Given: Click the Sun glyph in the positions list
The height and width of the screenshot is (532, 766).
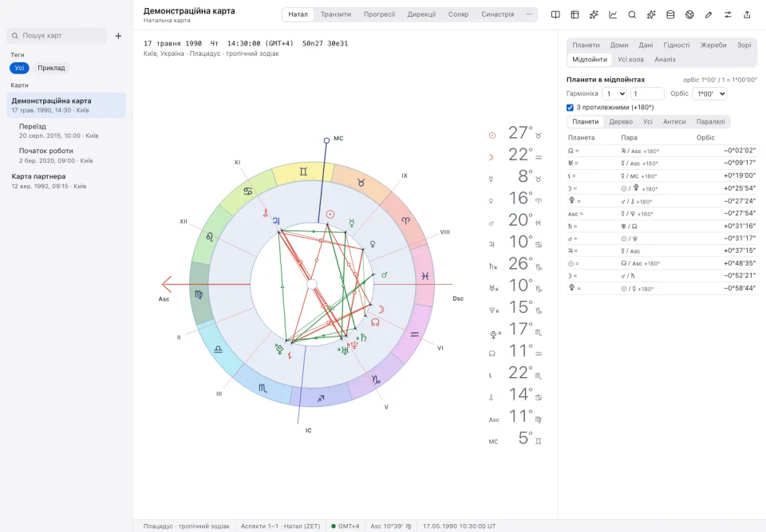Looking at the screenshot, I should coord(492,136).
